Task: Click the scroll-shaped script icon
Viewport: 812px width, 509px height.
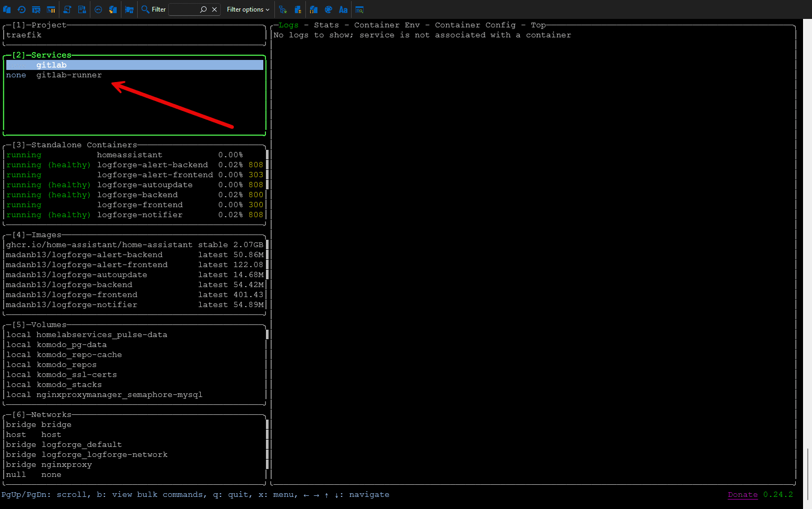Action: click(67, 9)
